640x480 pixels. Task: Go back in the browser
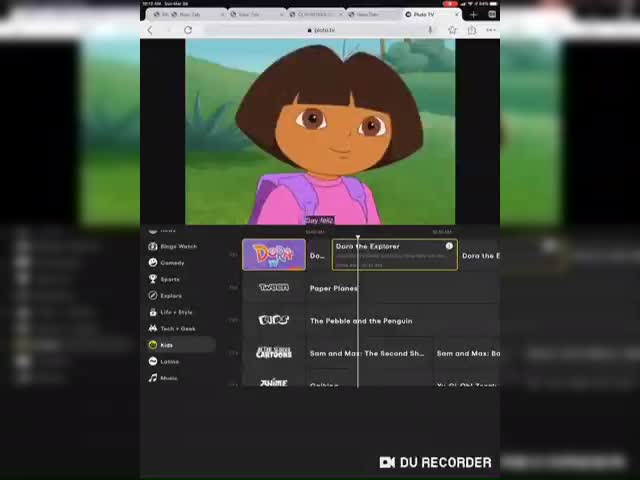[150, 30]
